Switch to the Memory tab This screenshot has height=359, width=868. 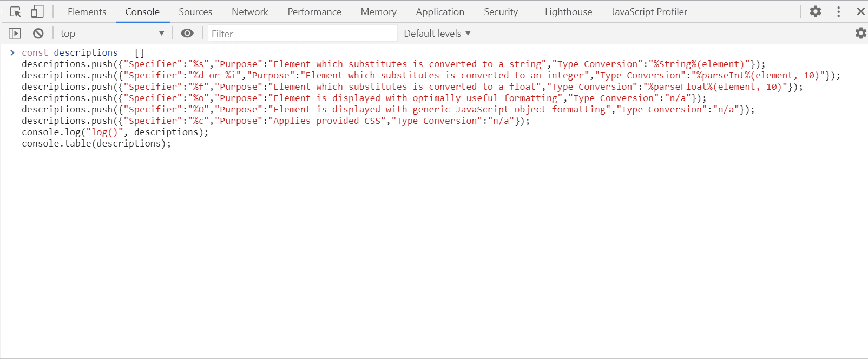379,11
